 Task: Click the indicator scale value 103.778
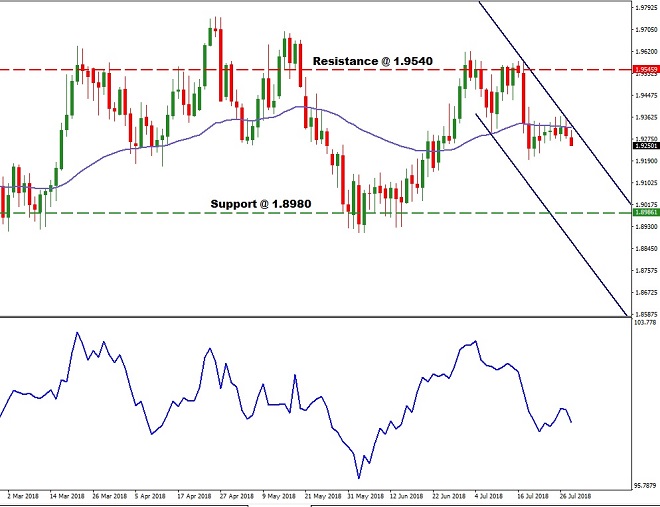pos(645,322)
